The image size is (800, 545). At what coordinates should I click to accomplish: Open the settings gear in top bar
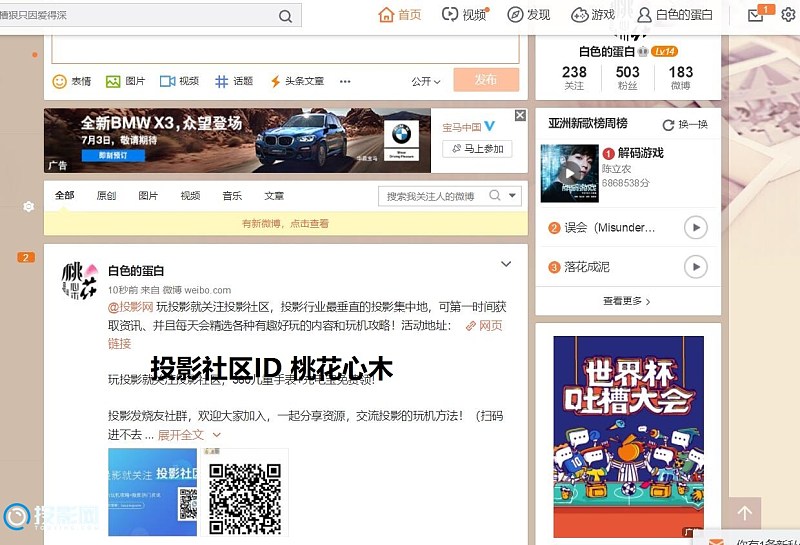788,15
